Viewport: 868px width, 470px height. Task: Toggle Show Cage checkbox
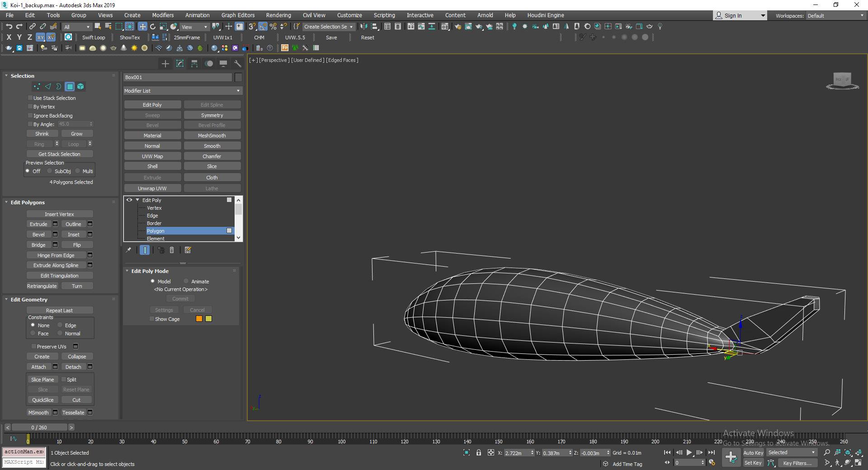152,319
